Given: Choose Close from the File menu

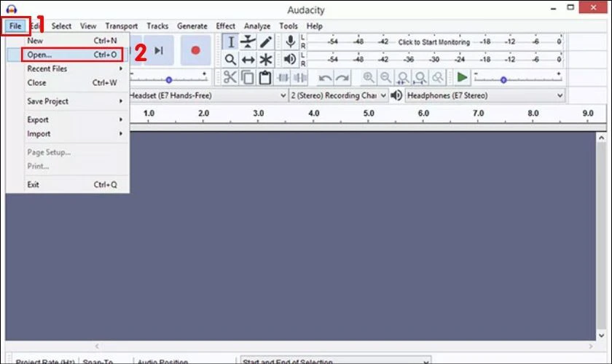Looking at the screenshot, I should [x=68, y=83].
